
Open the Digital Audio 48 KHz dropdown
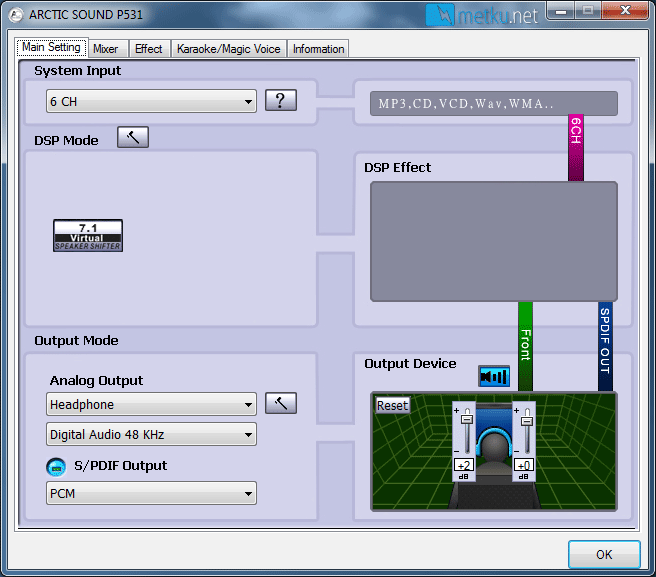click(x=151, y=434)
